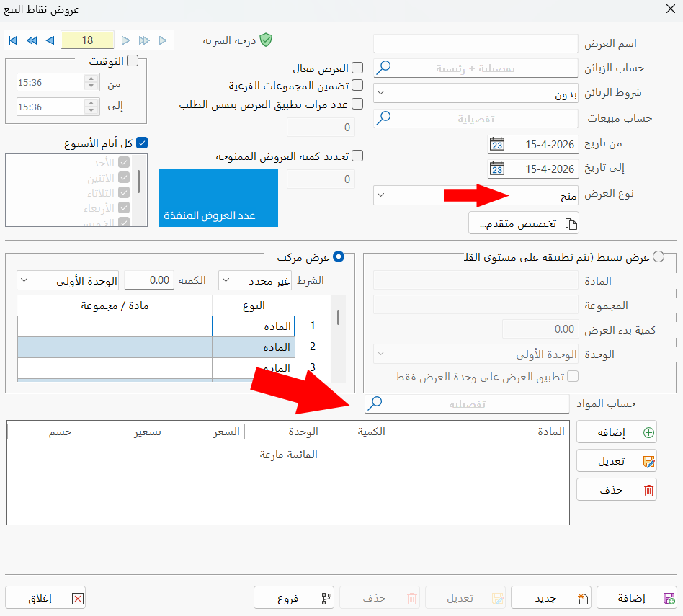Increase the 'من' time spinner

pyautogui.click(x=91, y=79)
